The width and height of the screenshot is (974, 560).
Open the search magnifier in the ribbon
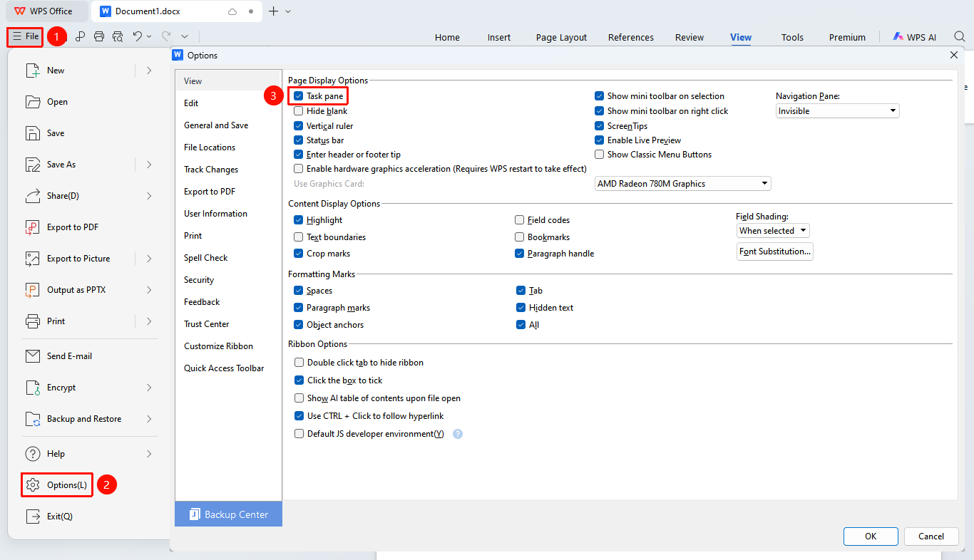960,36
